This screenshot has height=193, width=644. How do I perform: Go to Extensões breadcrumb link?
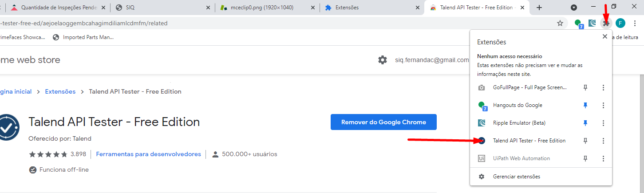(x=60, y=91)
